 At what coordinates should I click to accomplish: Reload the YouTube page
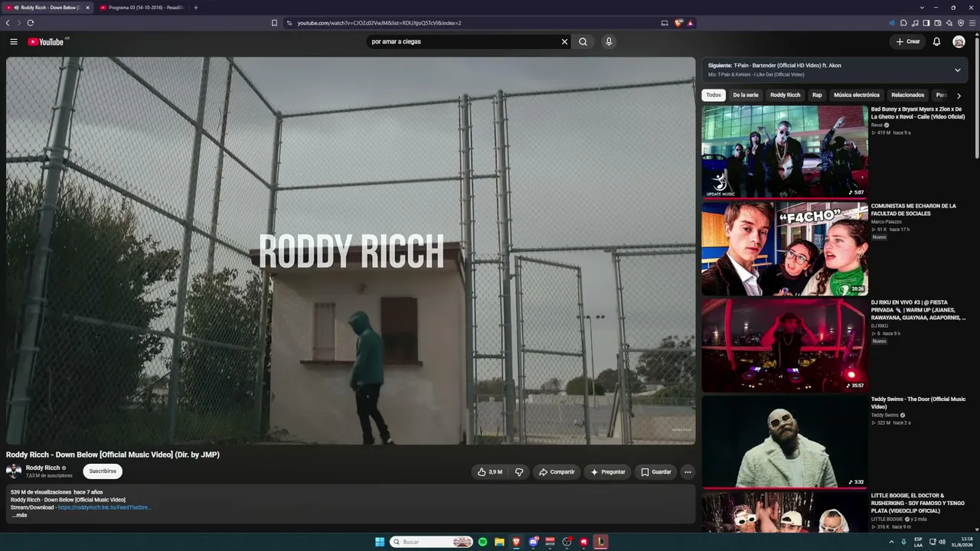click(31, 23)
